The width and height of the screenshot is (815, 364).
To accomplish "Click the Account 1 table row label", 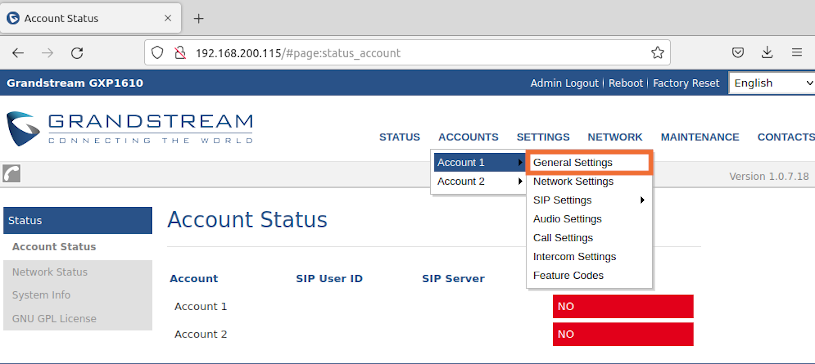I will coord(201,306).
